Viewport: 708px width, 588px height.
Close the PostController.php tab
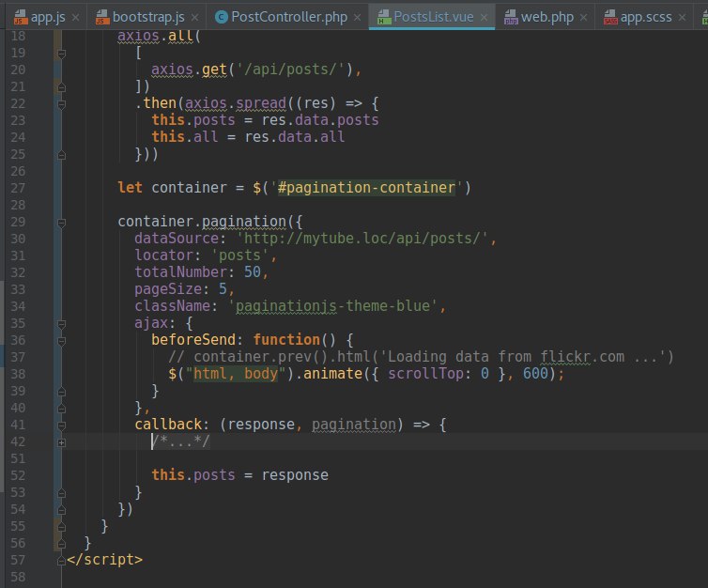point(357,18)
